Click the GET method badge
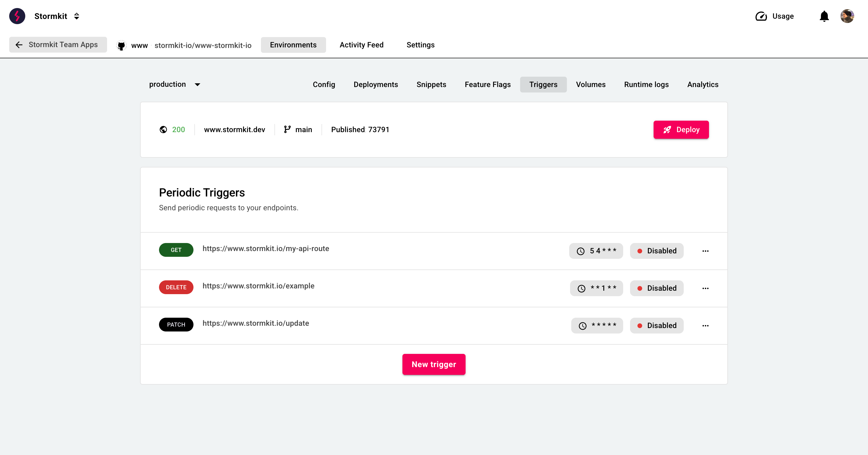 pyautogui.click(x=176, y=250)
